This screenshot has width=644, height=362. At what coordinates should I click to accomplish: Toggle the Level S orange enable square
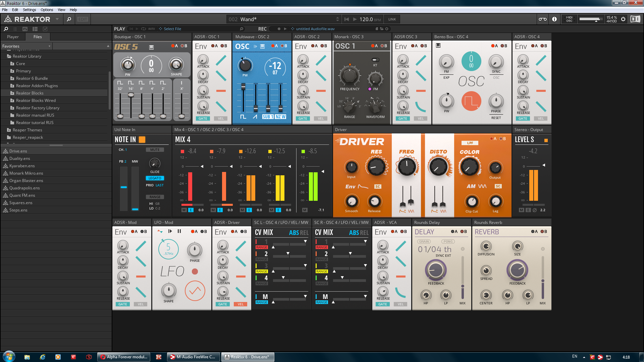pyautogui.click(x=546, y=140)
